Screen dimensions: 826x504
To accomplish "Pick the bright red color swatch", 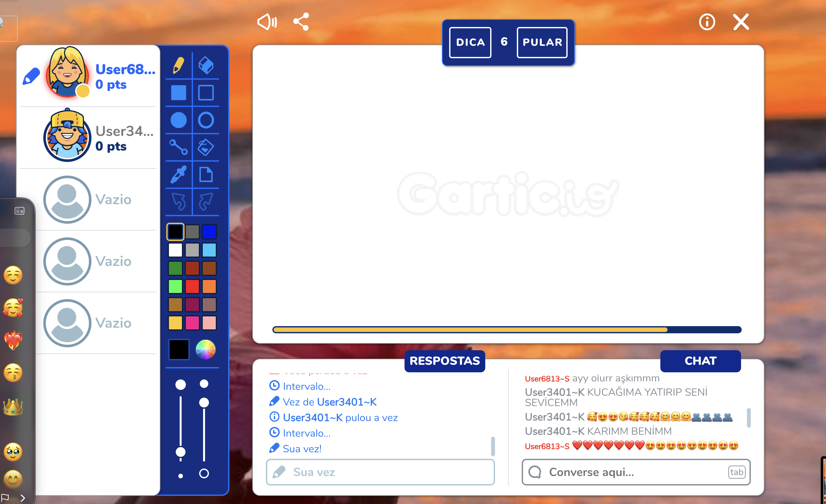I will 192,286.
